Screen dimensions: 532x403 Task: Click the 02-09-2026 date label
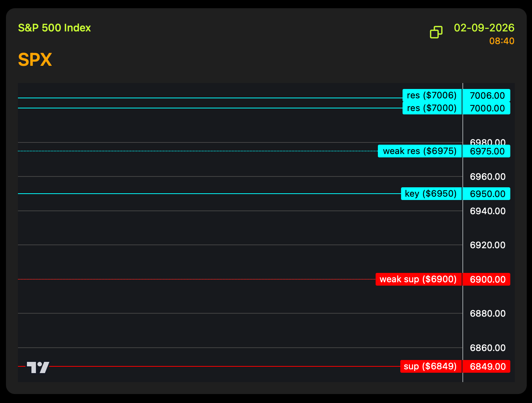(x=484, y=28)
